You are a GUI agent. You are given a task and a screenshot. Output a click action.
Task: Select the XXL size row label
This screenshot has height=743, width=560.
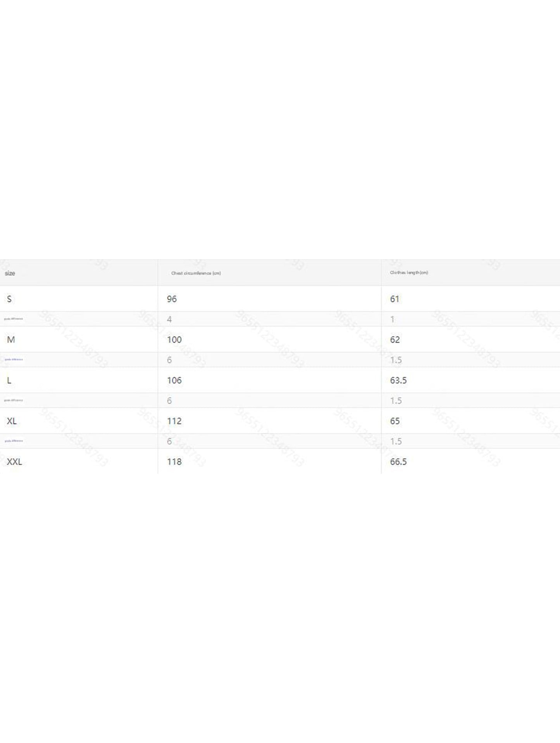coord(14,462)
